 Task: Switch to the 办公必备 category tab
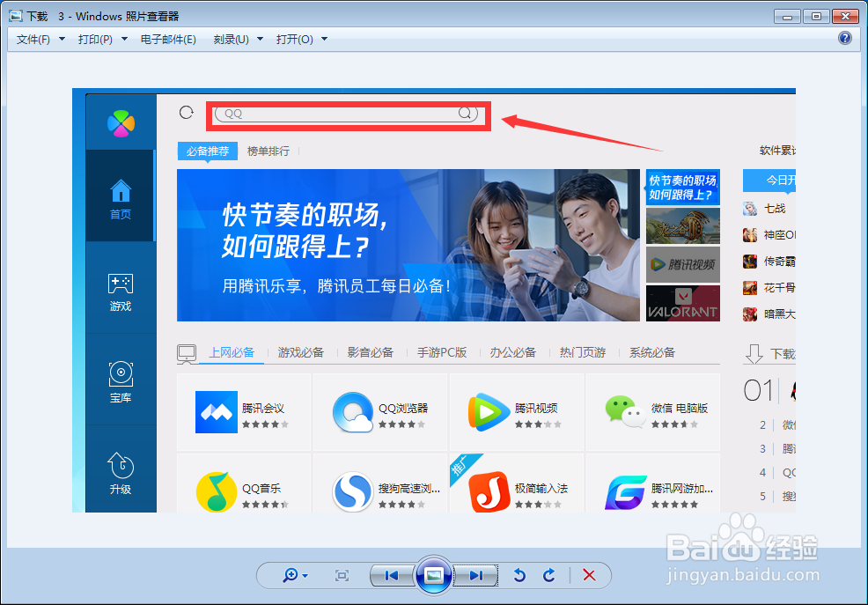pos(513,352)
